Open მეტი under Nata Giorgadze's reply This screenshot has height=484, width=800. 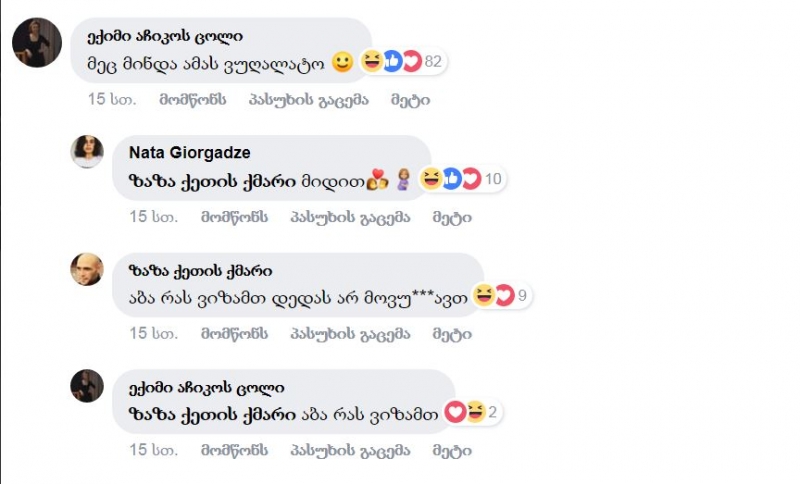(452, 217)
